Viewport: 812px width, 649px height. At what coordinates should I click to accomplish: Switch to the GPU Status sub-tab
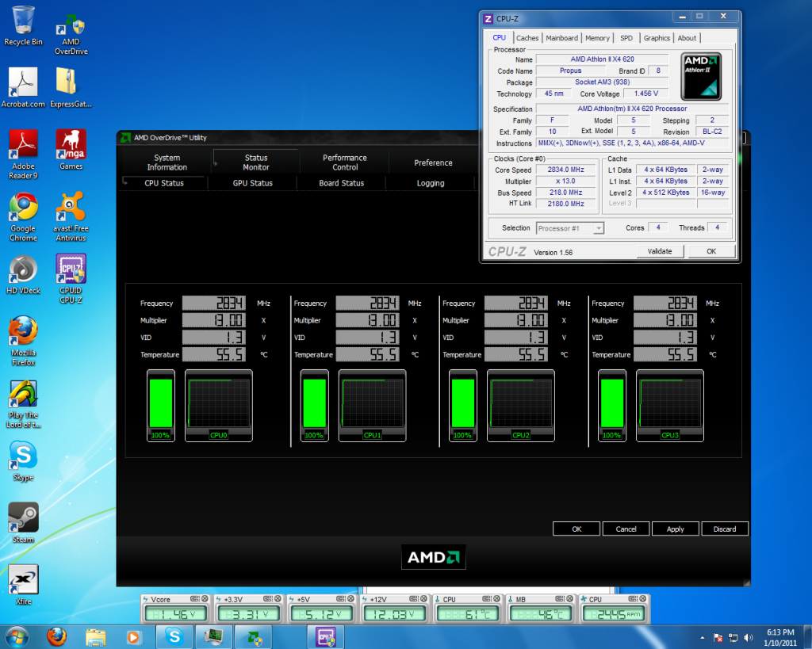point(253,183)
